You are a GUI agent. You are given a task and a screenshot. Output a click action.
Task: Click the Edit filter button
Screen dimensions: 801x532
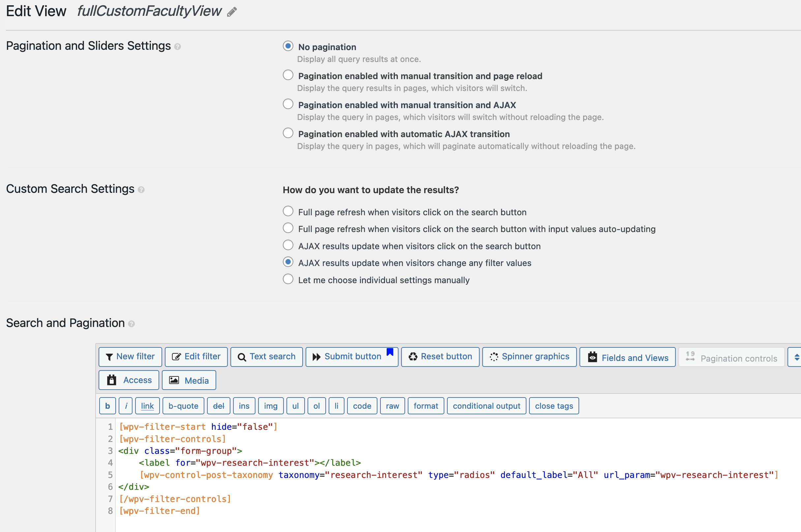(196, 357)
